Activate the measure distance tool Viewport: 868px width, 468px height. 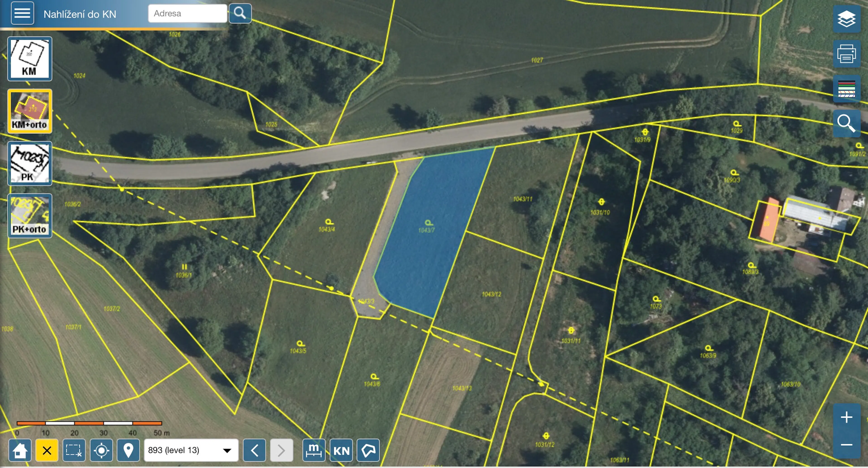point(314,450)
